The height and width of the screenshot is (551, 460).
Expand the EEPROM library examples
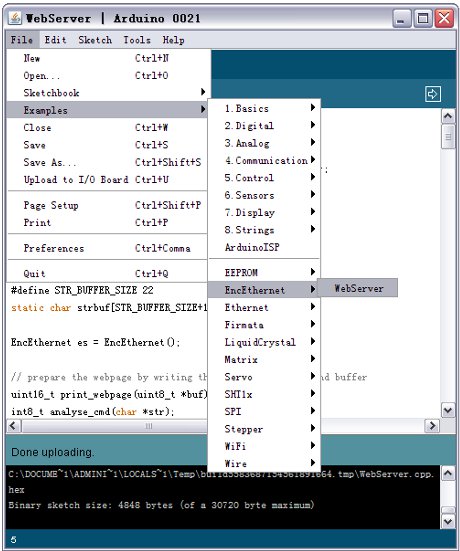pos(264,272)
